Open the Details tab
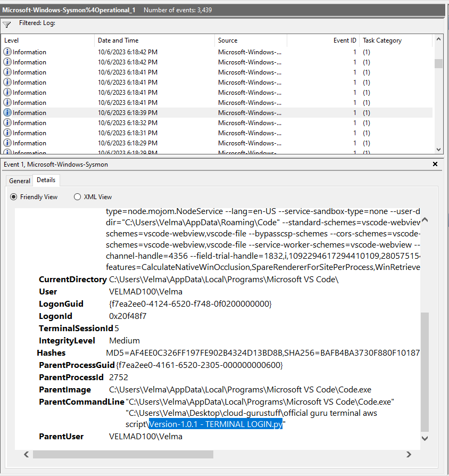Viewport: 449px width, 476px height. 46,180
